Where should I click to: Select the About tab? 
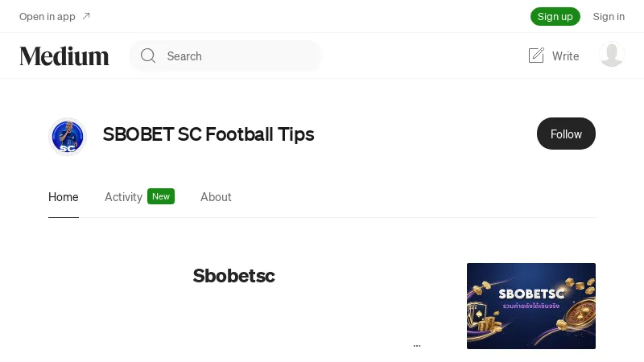[216, 197]
